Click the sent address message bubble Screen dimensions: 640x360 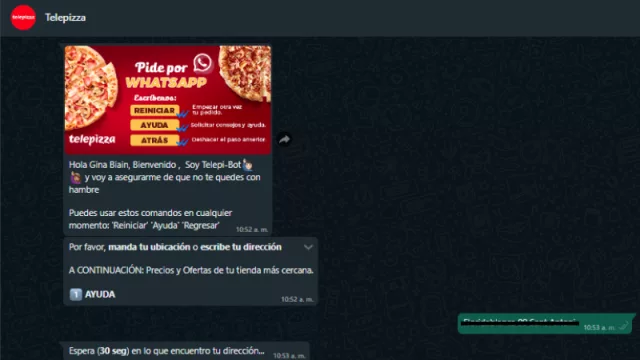pyautogui.click(x=545, y=324)
